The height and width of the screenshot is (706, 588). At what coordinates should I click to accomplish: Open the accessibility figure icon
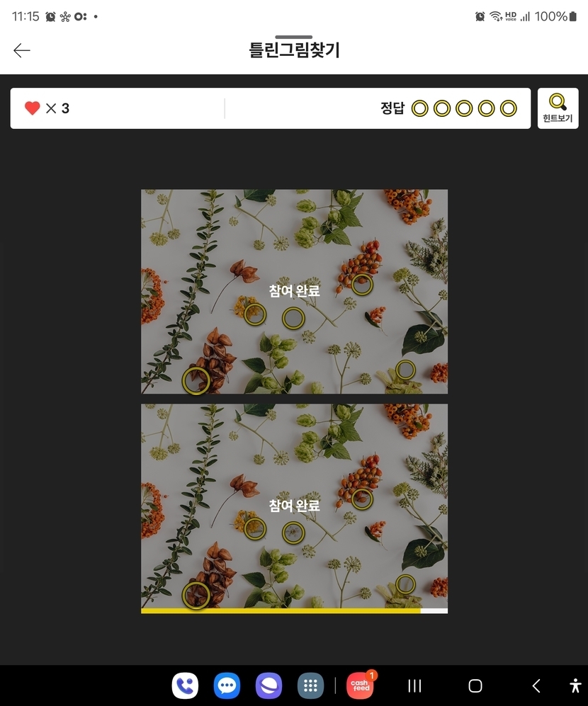pyautogui.click(x=575, y=685)
